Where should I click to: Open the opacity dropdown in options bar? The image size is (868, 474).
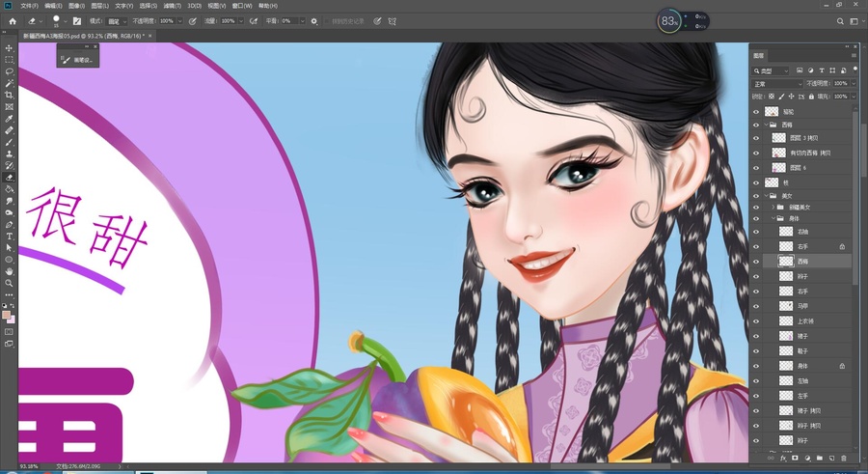click(180, 21)
